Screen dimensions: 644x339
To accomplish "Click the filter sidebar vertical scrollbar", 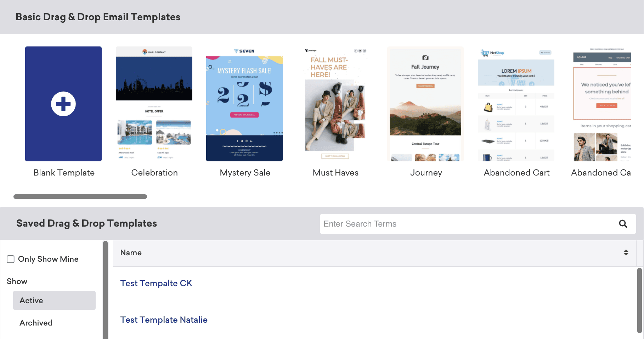I will (105, 289).
